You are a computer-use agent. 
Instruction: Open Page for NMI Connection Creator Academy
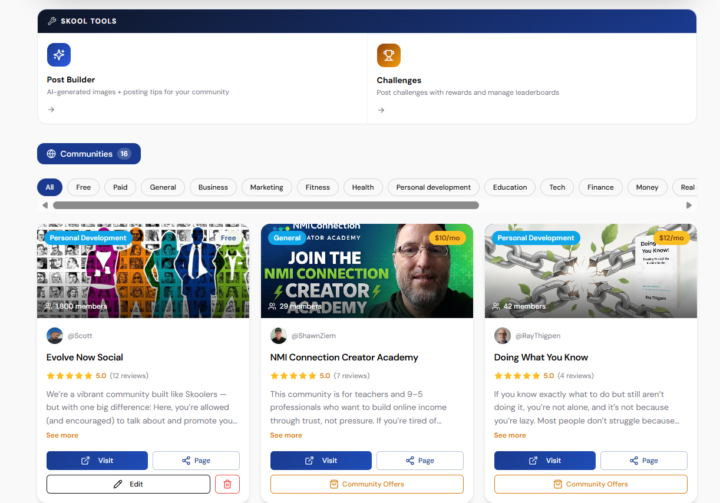pyautogui.click(x=420, y=461)
